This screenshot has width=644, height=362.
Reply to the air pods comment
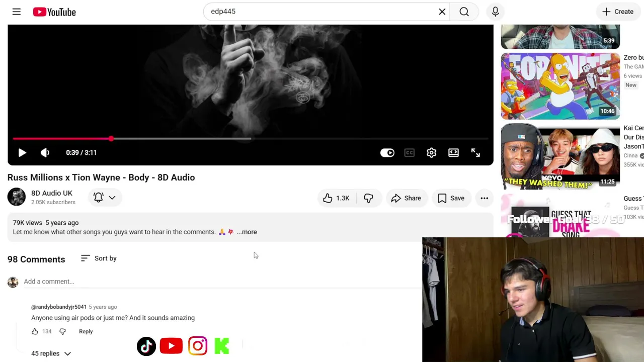tap(86, 331)
